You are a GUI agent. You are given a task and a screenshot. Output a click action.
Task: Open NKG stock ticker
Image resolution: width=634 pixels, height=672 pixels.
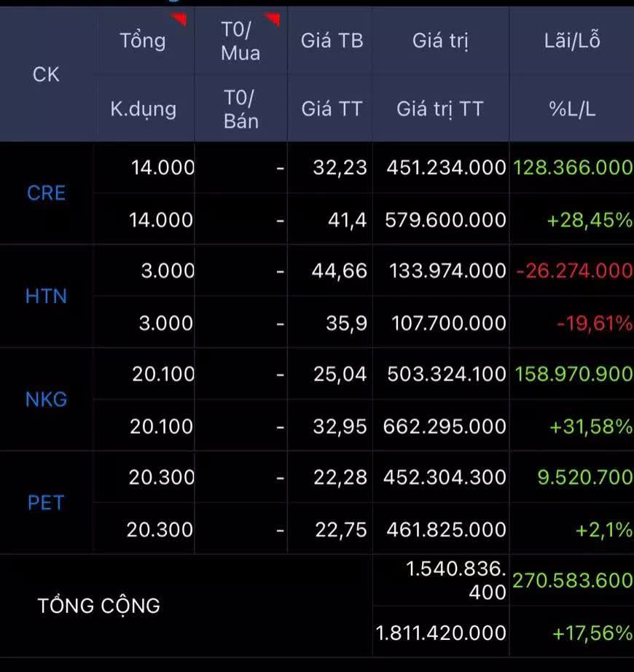46,400
